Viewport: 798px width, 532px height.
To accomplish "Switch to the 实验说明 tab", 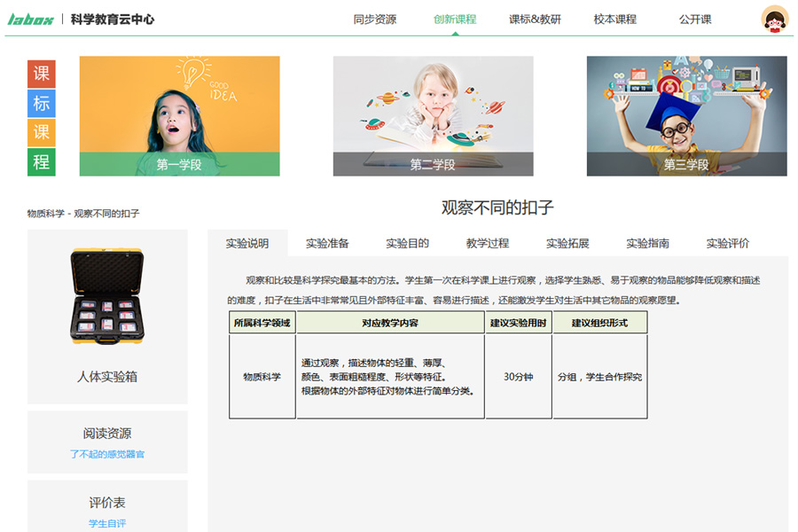I will (x=247, y=243).
